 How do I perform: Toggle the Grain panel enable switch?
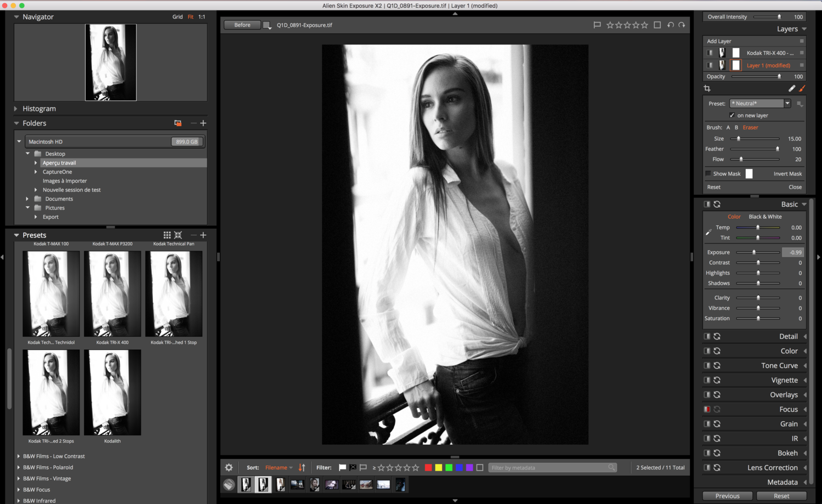pos(707,424)
